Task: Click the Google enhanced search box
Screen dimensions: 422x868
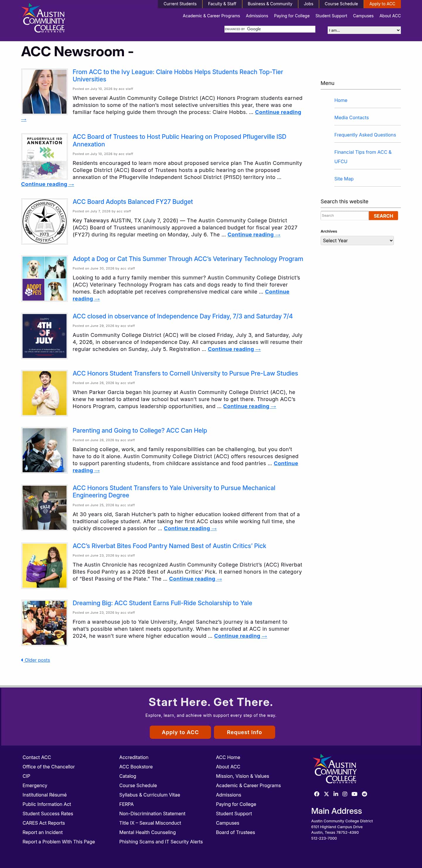Action: point(270,29)
